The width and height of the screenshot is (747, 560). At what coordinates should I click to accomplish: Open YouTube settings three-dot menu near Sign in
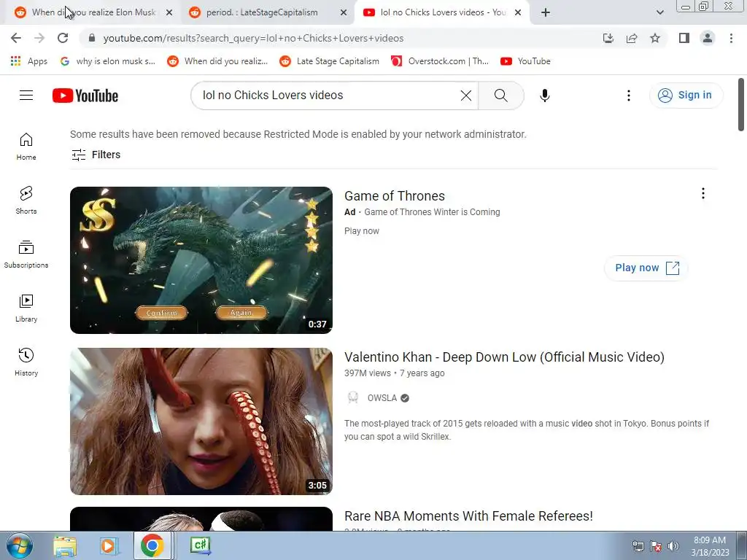point(628,96)
